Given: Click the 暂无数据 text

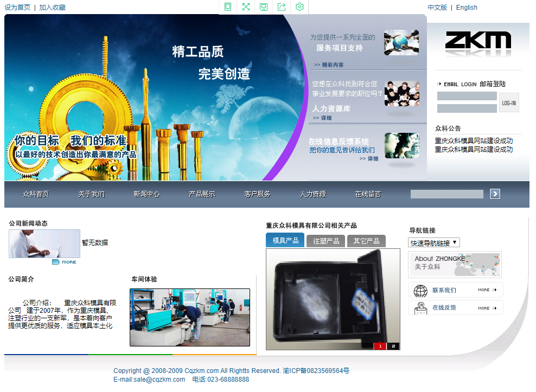Looking at the screenshot, I should coord(95,243).
